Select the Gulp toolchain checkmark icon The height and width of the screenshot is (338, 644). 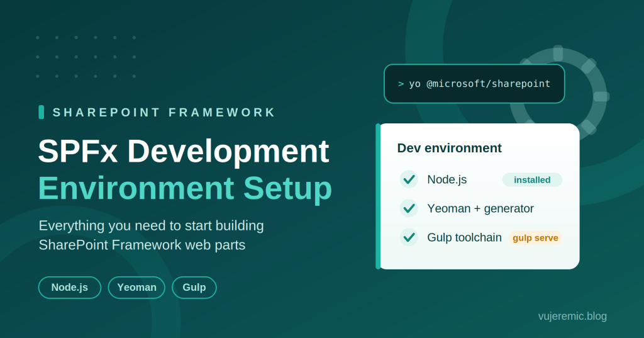coord(409,237)
